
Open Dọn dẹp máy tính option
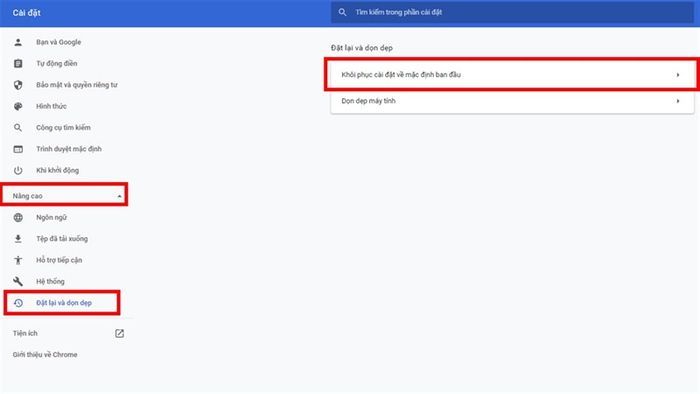[512, 101]
